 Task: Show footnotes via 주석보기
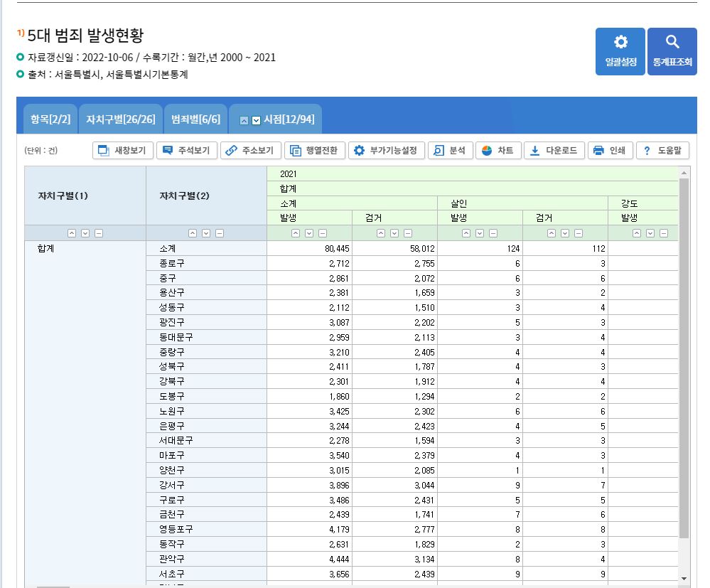pyautogui.click(x=186, y=151)
